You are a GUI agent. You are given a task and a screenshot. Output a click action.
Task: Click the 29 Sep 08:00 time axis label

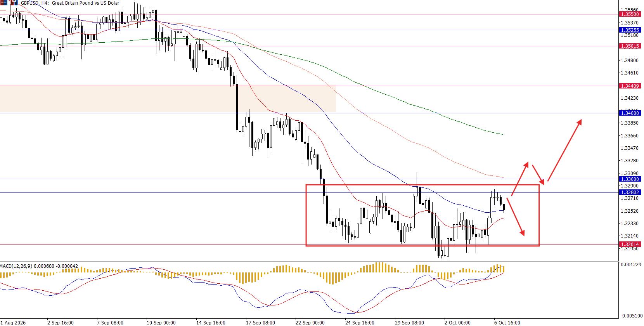(x=409, y=323)
